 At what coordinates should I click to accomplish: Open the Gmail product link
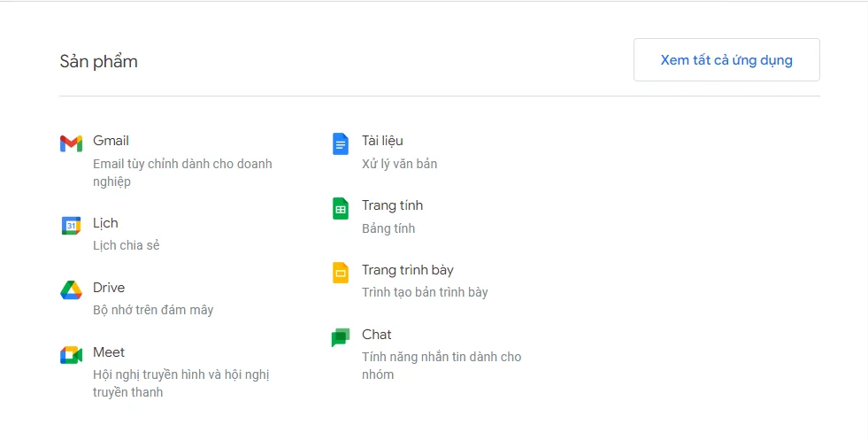pyautogui.click(x=111, y=141)
